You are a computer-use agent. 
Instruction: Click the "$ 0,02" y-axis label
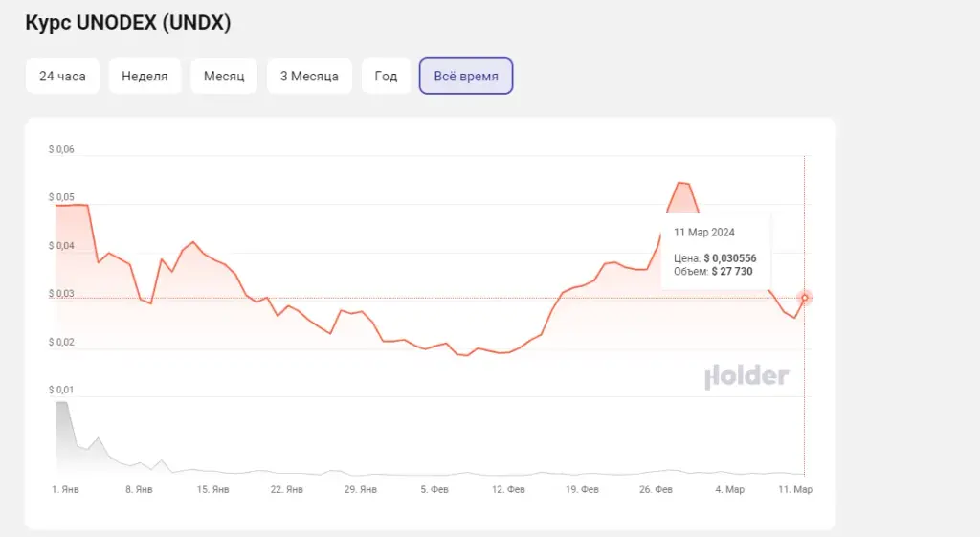pos(61,342)
